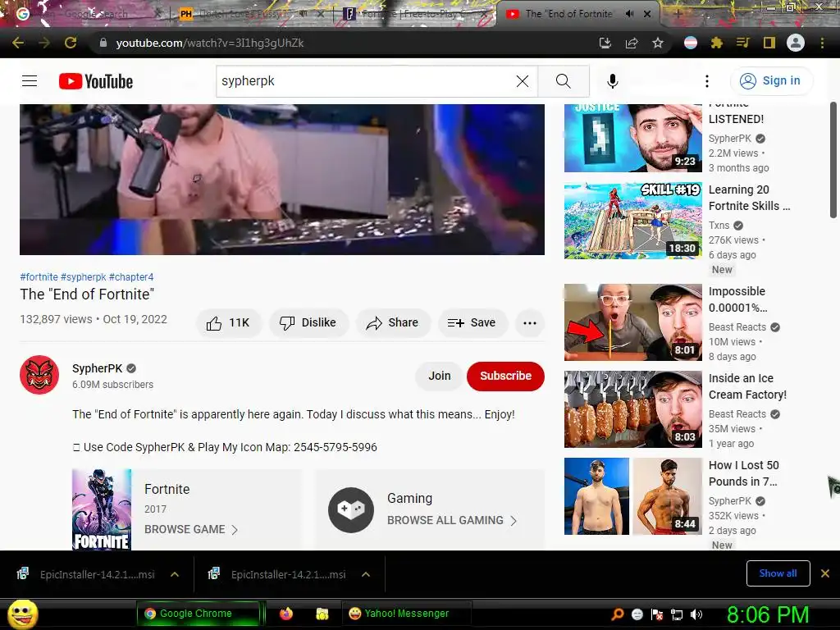840x630 pixels.
Task: Open the gaming controller icon
Action: (x=351, y=509)
